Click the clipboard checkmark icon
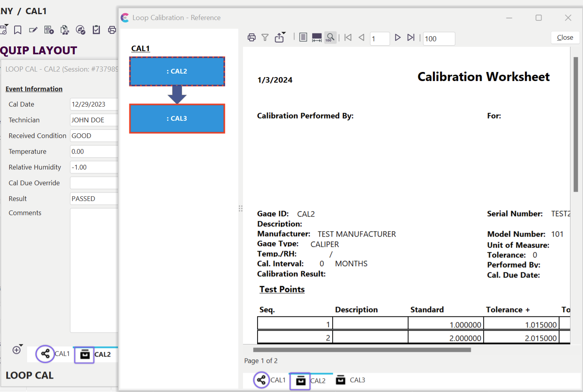 96,30
